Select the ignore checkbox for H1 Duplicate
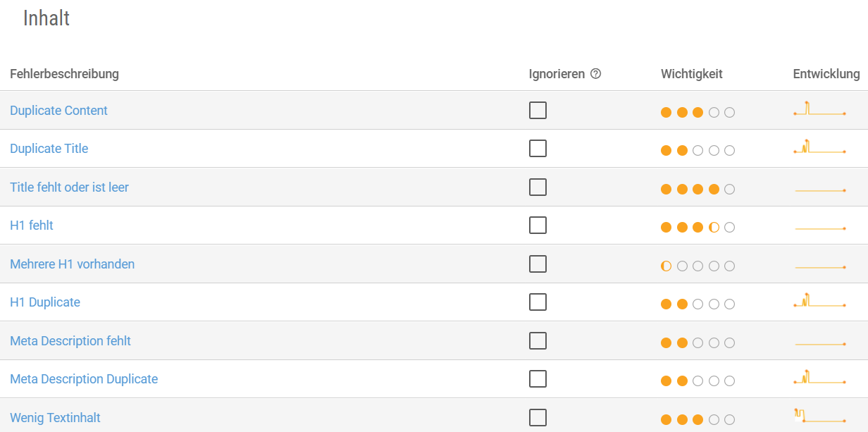868x432 pixels. click(x=538, y=302)
